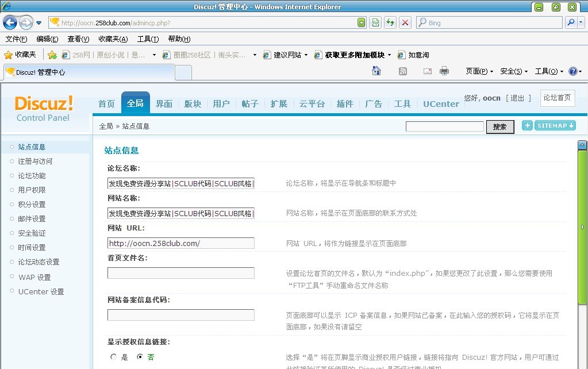Open 注册与访问 in the sidebar

(x=35, y=162)
